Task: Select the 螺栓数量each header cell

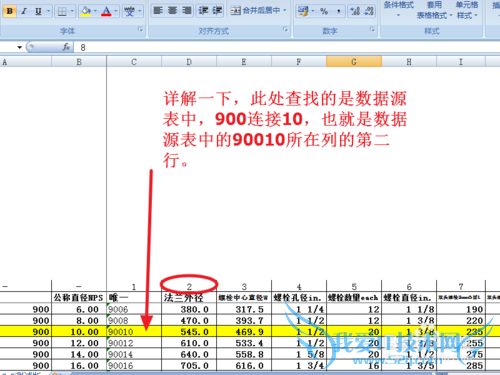Action: pos(354,297)
